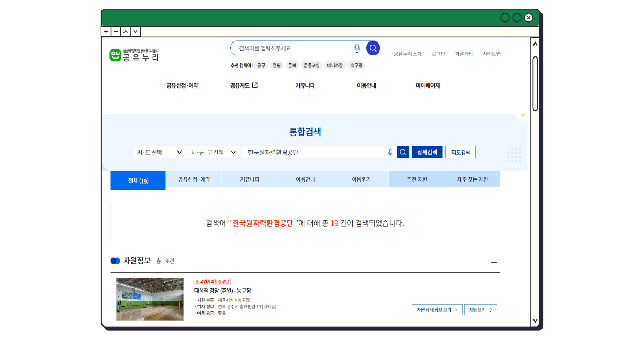Click the 상세검색 button
The image size is (644, 340).
[427, 153]
